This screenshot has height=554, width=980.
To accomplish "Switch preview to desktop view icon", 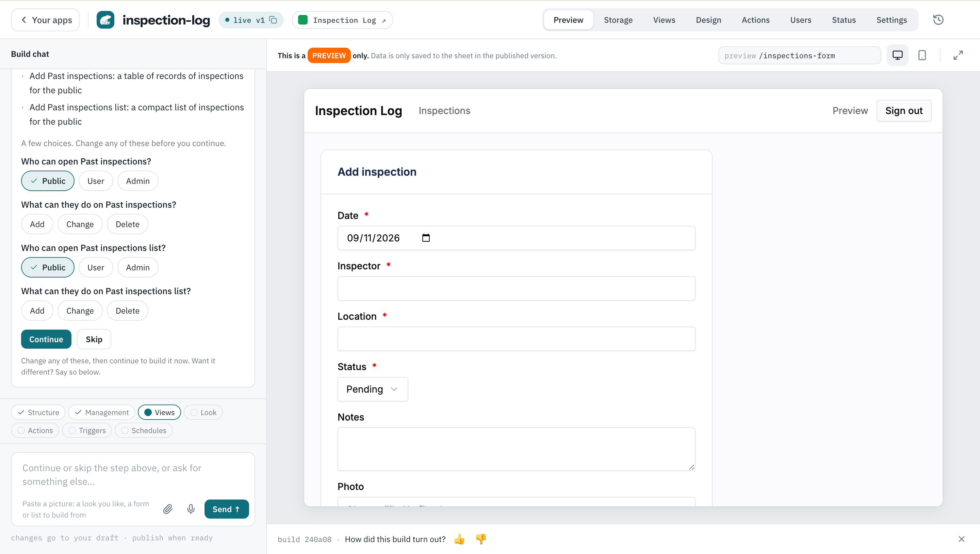I will pyautogui.click(x=897, y=55).
